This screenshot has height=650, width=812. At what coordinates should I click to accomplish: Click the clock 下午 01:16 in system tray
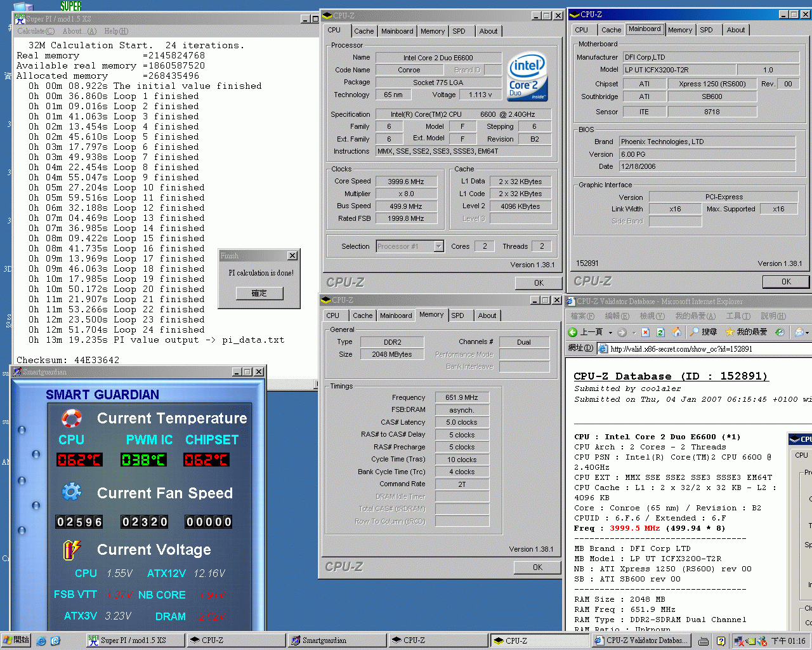[789, 641]
